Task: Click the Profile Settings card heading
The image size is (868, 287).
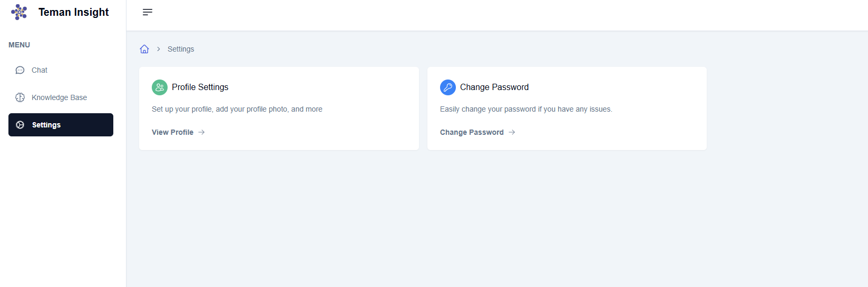Action: click(x=200, y=87)
